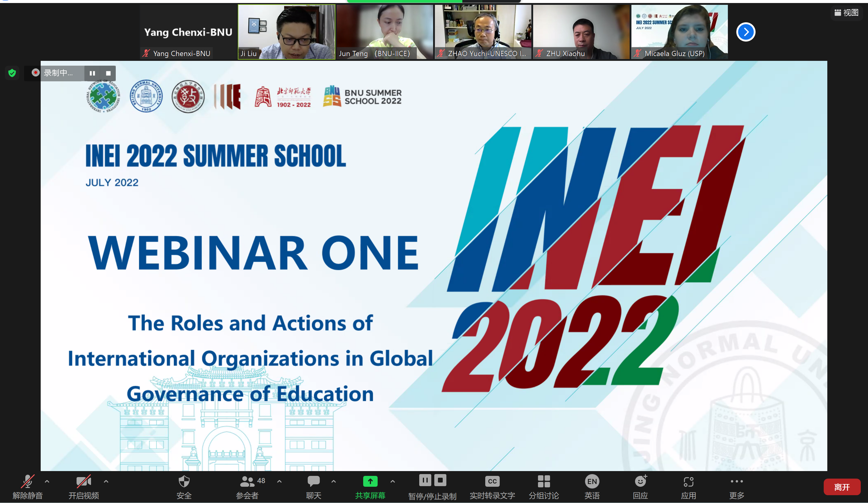
Task: Open the 视图 view menu
Action: click(x=846, y=12)
